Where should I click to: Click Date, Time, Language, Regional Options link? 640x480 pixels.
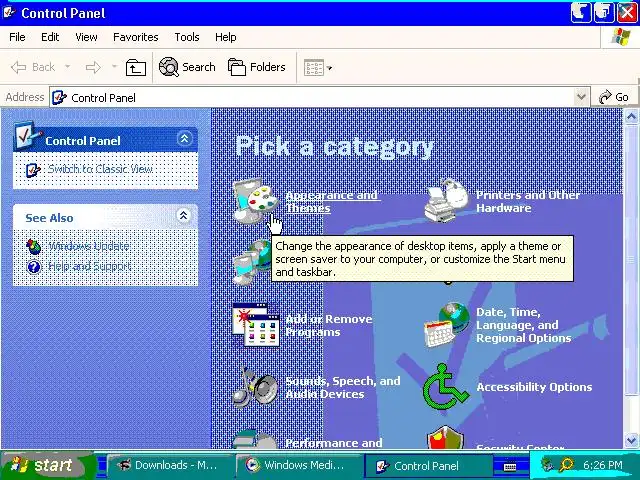click(523, 325)
